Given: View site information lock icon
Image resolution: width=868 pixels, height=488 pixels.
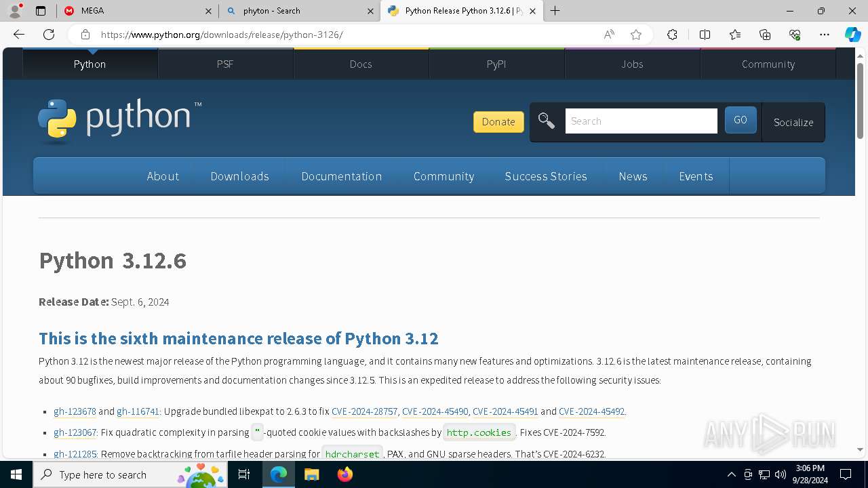Looking at the screenshot, I should (x=85, y=35).
